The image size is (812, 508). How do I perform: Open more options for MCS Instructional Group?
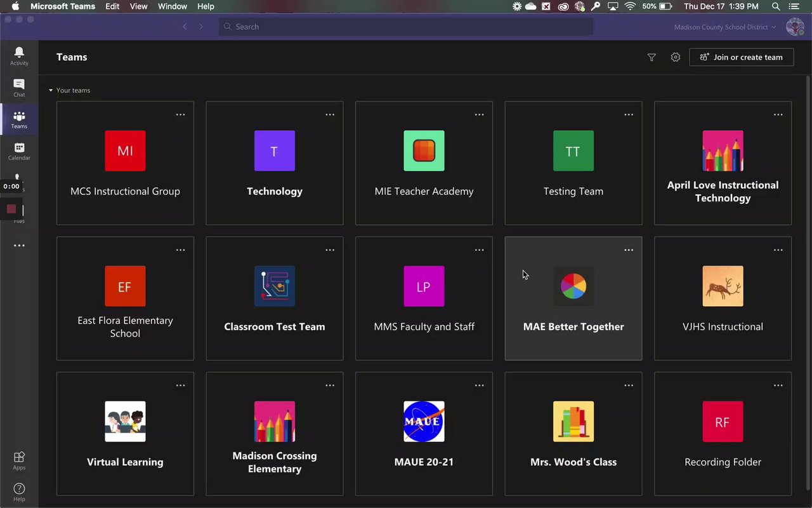[x=181, y=115]
